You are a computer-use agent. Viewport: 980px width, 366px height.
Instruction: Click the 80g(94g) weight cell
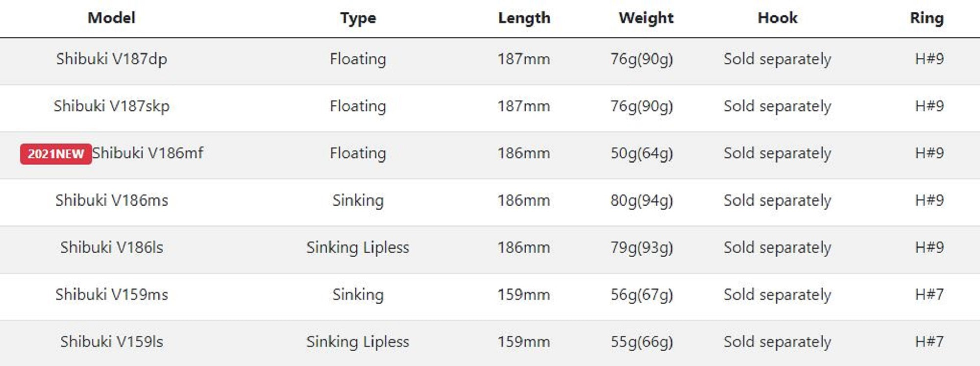tap(641, 200)
